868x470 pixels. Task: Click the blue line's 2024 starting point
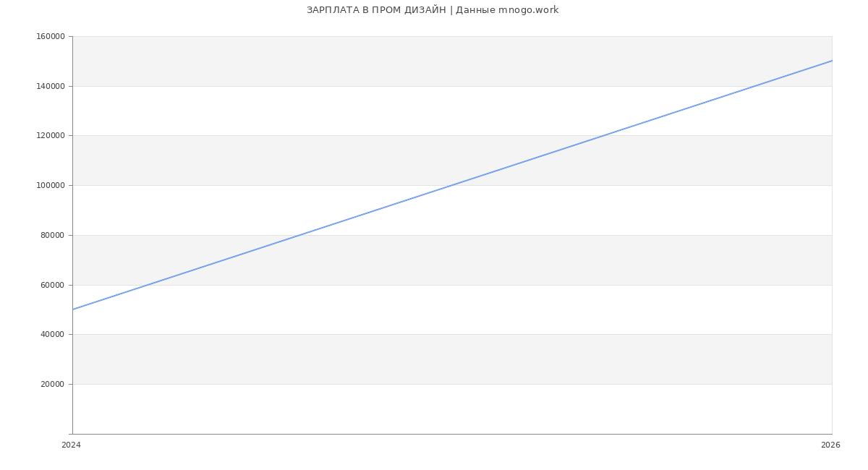(73, 309)
